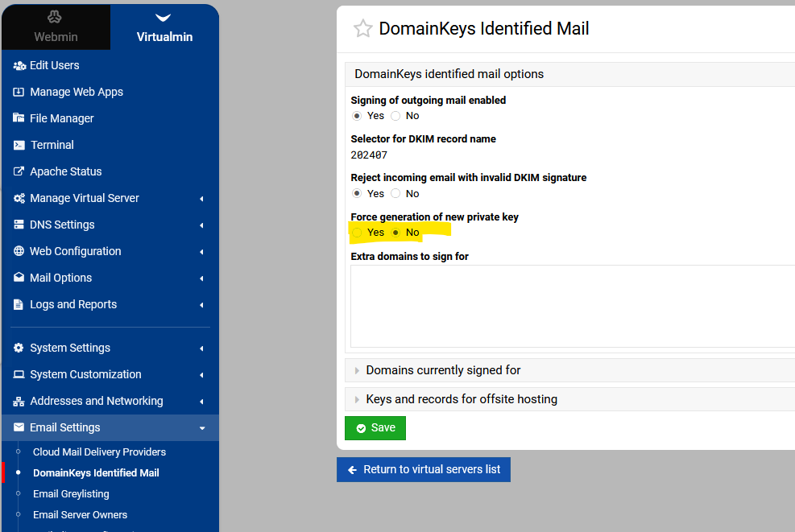Select Yes for force new private key
795x532 pixels.
pos(357,233)
